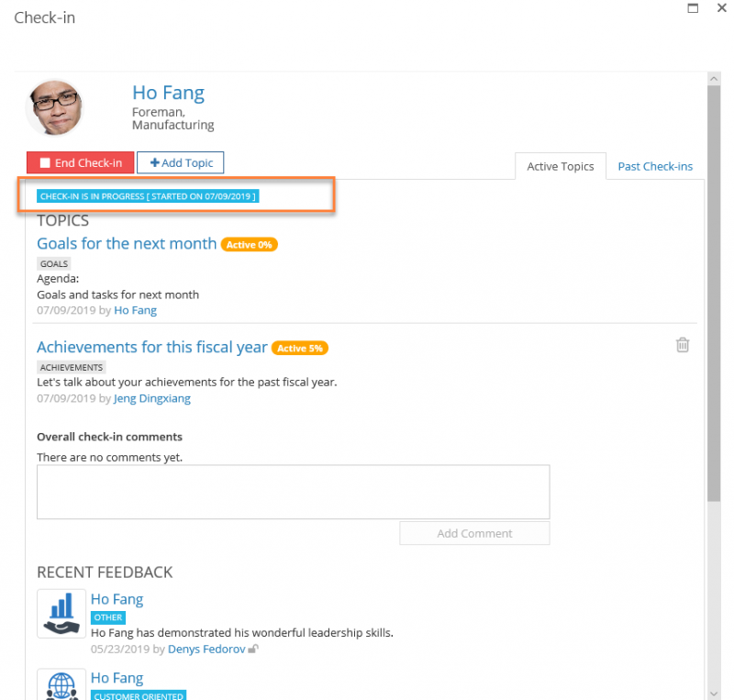Click the globe feedback icon beside Ho Fang

point(61,686)
